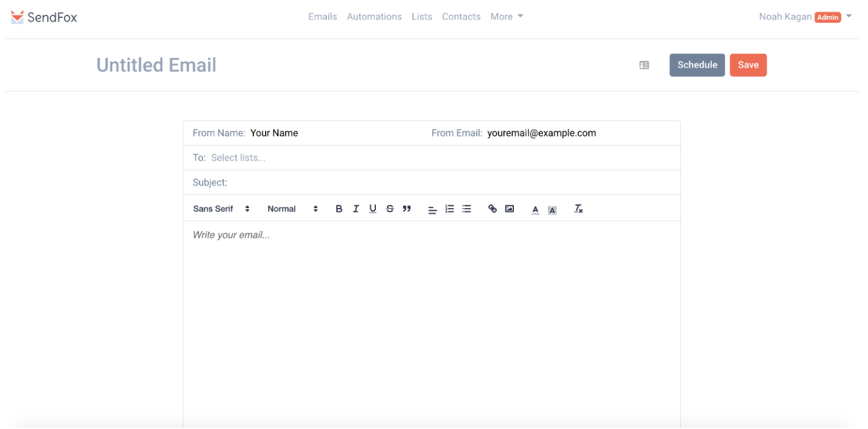
Task: Expand the More menu in navigation
Action: pyautogui.click(x=506, y=17)
